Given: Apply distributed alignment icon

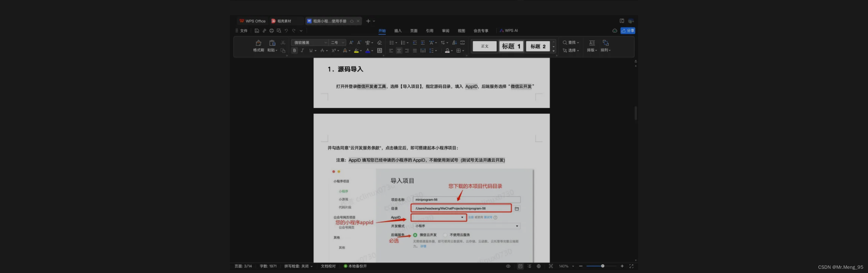Looking at the screenshot, I should [423, 51].
